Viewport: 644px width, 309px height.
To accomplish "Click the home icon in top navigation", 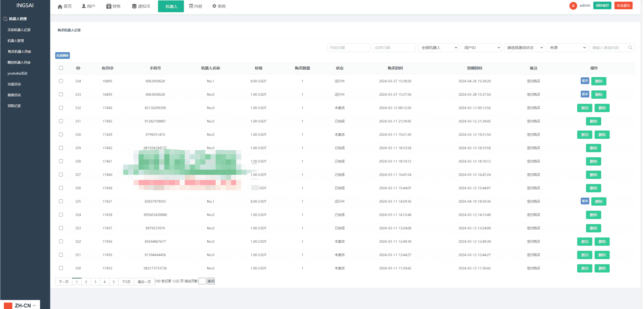I will point(60,6).
